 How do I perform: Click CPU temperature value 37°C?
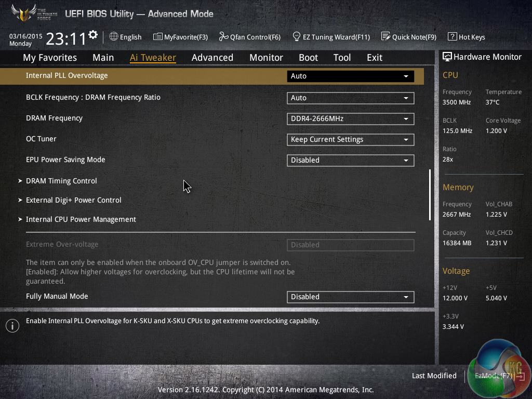tap(493, 102)
